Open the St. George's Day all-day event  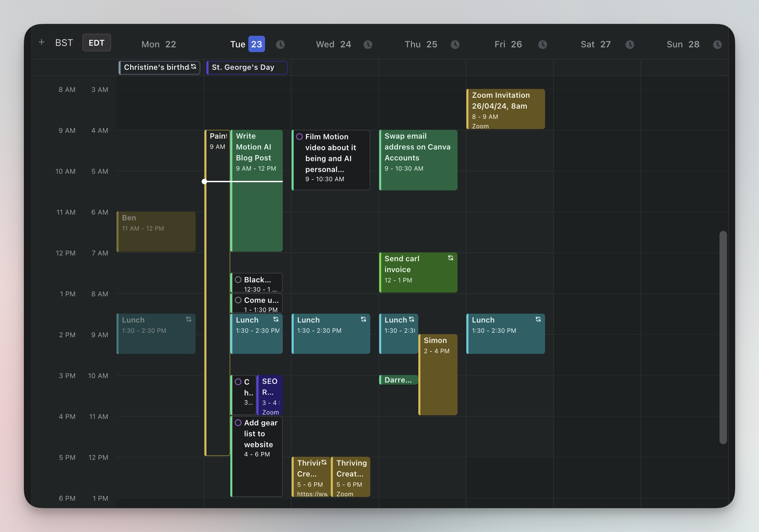(247, 67)
